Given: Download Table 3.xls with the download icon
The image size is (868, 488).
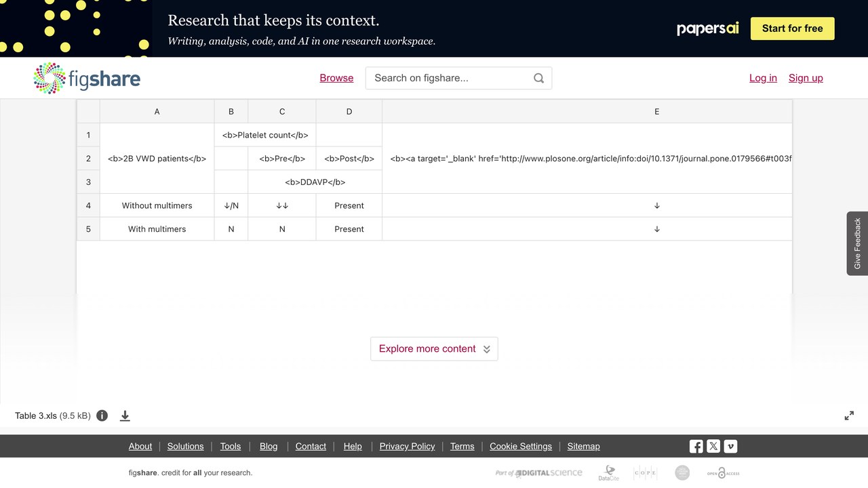Looking at the screenshot, I should tap(125, 415).
